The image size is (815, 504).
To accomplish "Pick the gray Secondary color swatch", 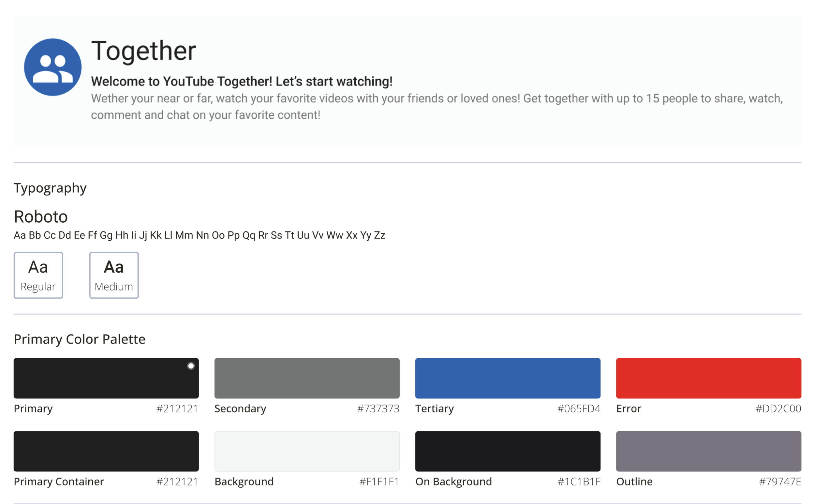I will 307,378.
